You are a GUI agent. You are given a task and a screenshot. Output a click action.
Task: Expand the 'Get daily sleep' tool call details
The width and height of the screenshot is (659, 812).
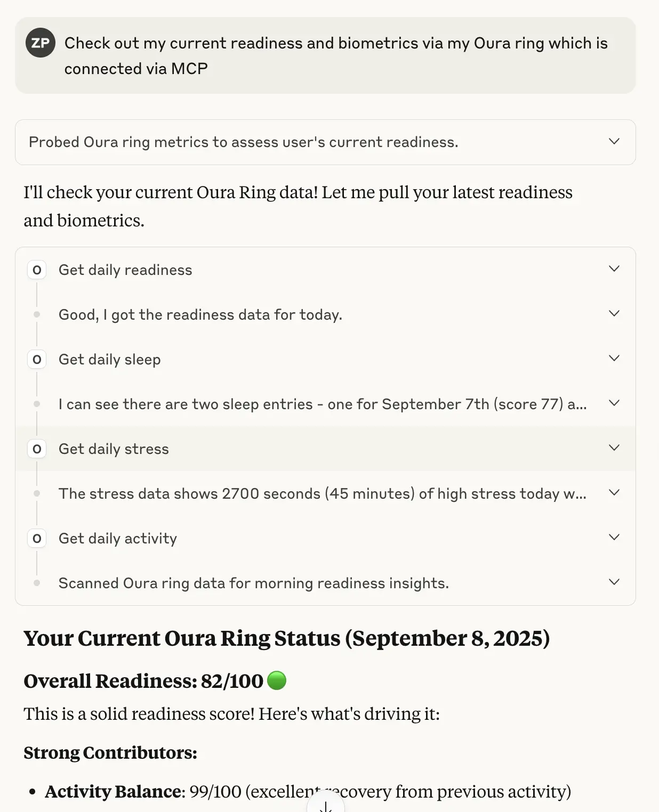tap(613, 358)
